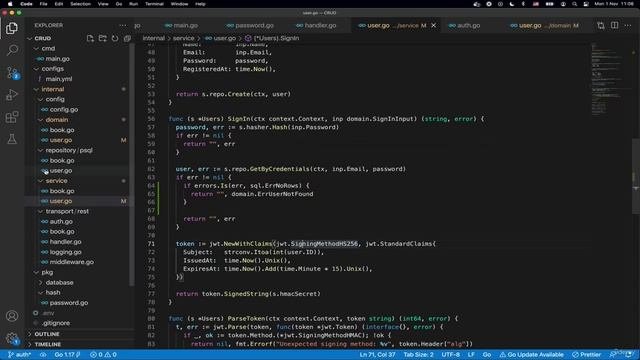Expand the OUTLINE section
Image resolution: width=640 pixels, height=360 pixels.
pyautogui.click(x=29, y=334)
